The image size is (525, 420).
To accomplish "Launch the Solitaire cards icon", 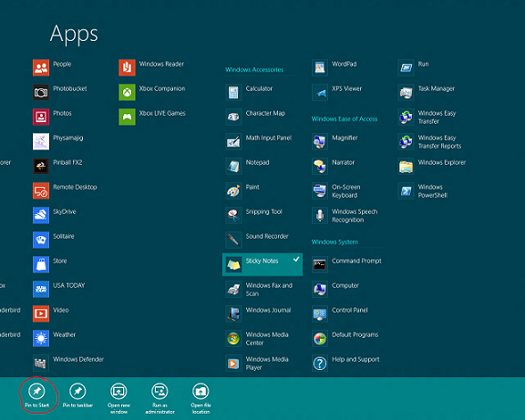I will (41, 240).
